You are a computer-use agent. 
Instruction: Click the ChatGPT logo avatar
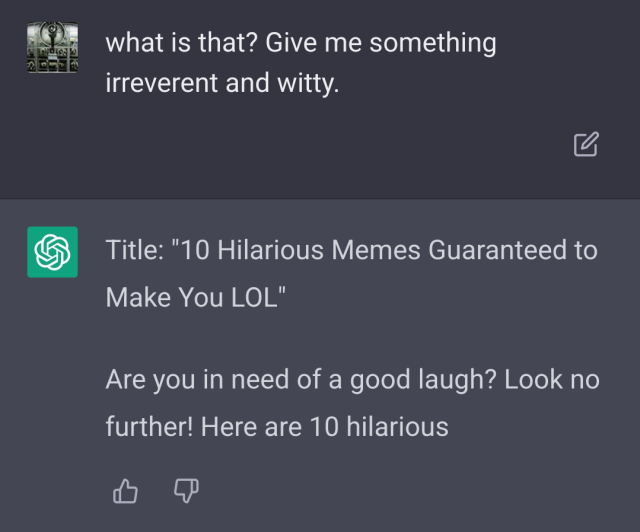[52, 253]
